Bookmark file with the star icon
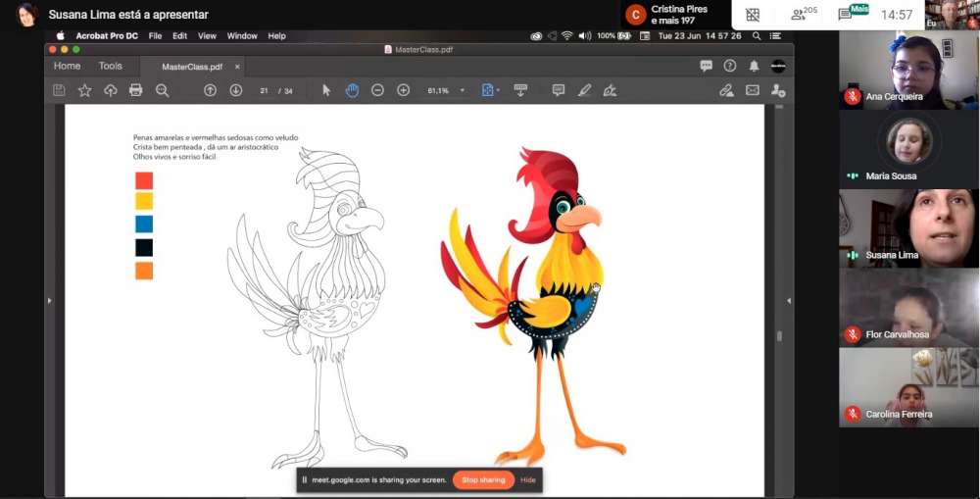 pos(84,90)
